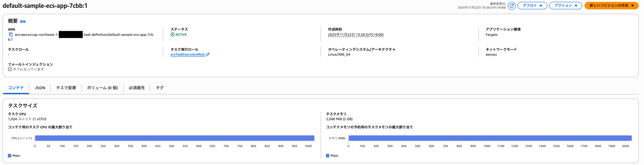Click the ARN value text
Image resolution: width=644 pixels, height=165 pixels.
coord(80,37)
